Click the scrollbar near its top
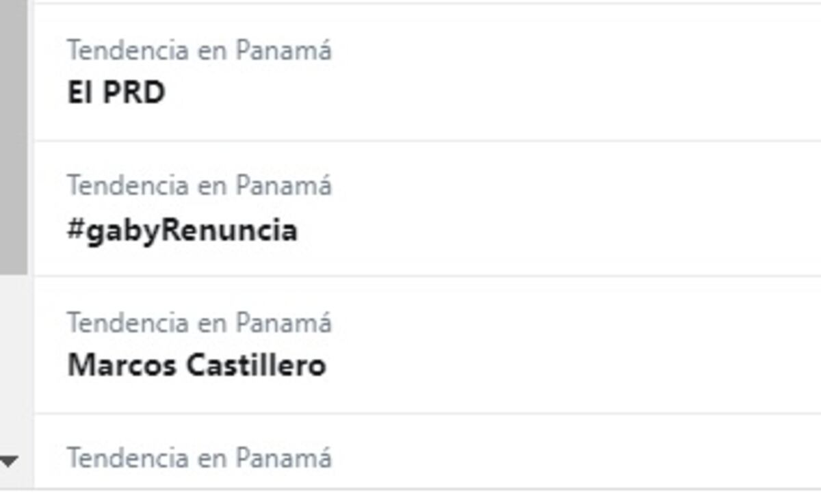Screen dimensions: 821x504 11,41
